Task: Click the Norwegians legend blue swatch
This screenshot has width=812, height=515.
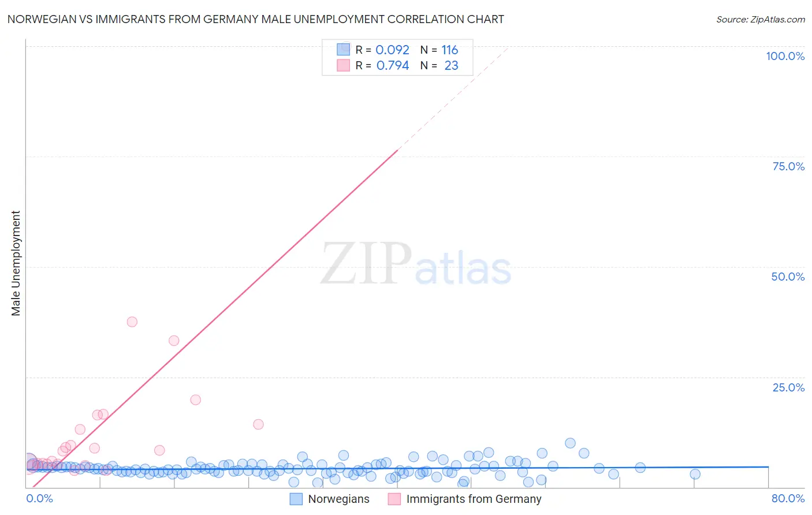Action: click(x=296, y=499)
